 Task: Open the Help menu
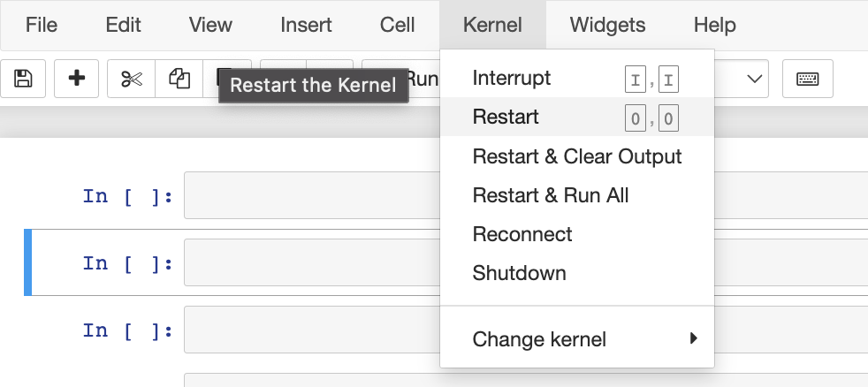(715, 25)
